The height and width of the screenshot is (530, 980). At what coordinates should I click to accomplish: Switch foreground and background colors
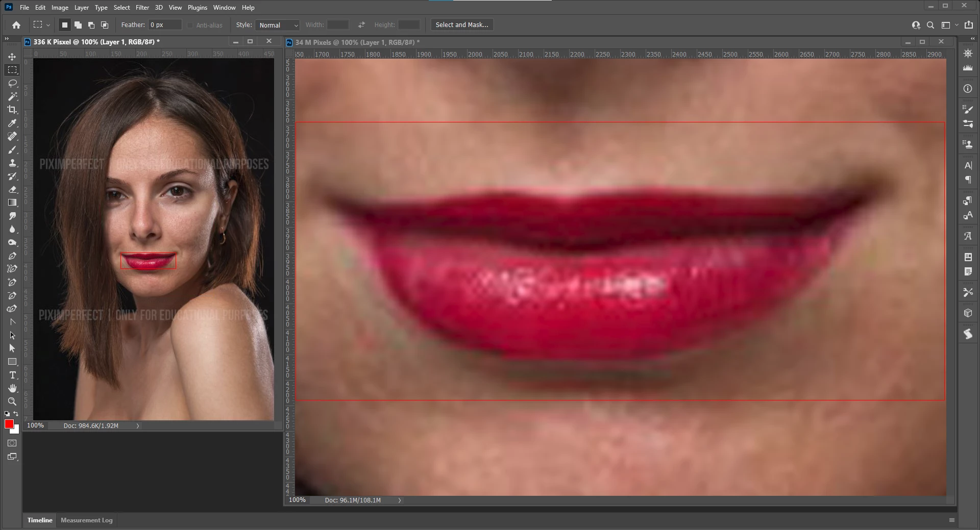(x=16, y=414)
